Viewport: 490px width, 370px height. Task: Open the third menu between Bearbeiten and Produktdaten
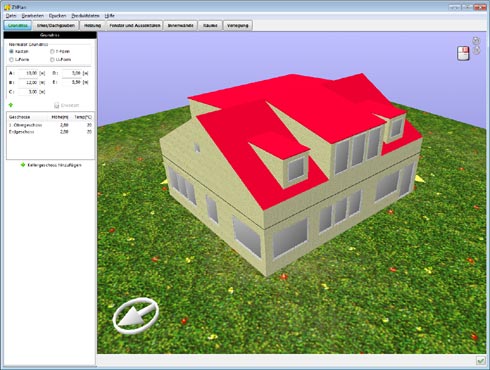[x=57, y=16]
